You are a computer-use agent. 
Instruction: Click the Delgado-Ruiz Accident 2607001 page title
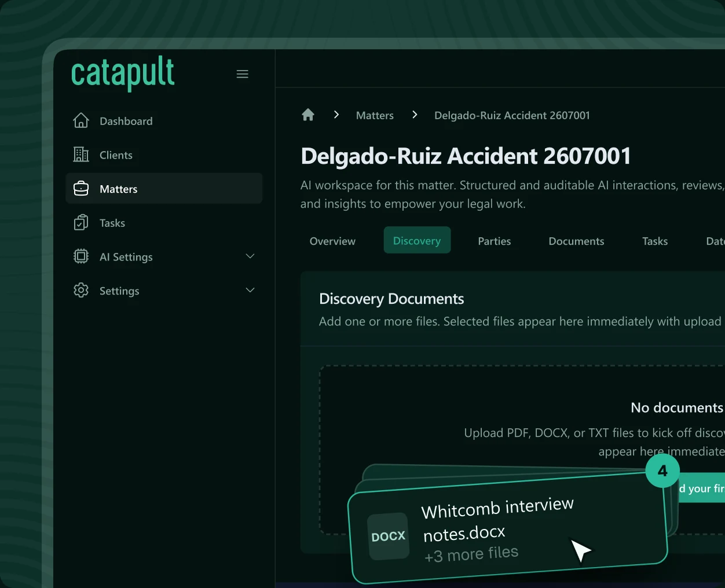[x=466, y=156]
